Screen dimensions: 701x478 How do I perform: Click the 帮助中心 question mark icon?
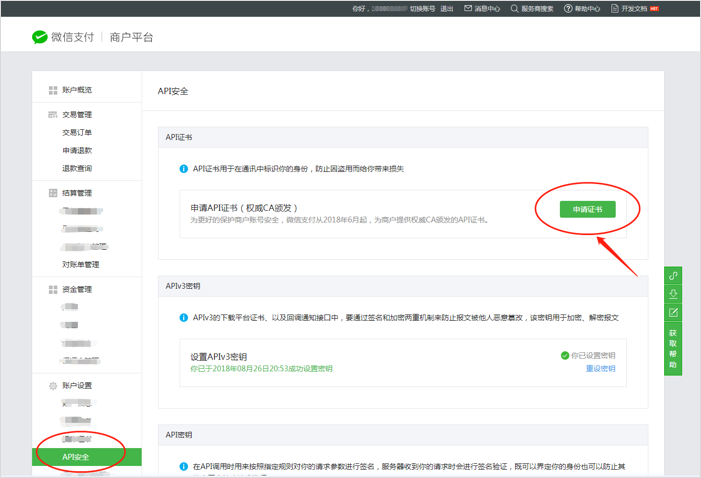pos(568,8)
